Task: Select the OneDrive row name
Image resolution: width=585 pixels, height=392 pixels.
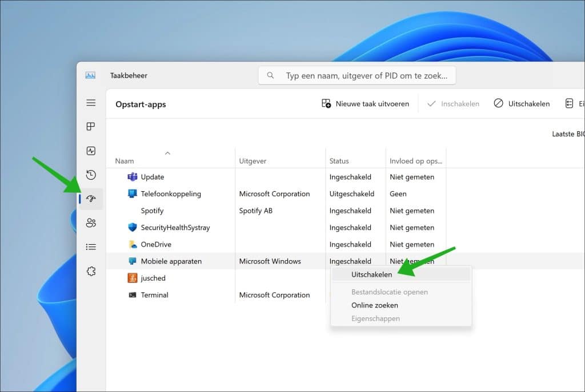Action: [156, 244]
